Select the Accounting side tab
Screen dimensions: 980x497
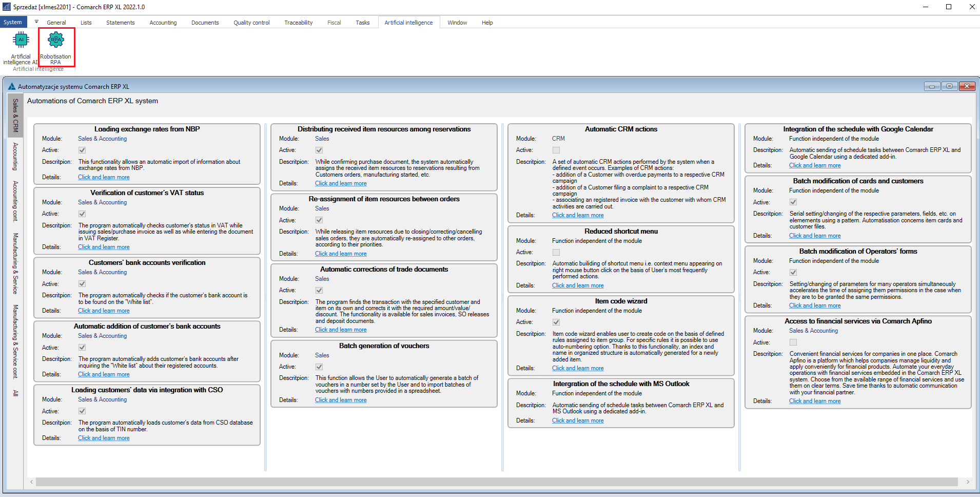point(15,157)
